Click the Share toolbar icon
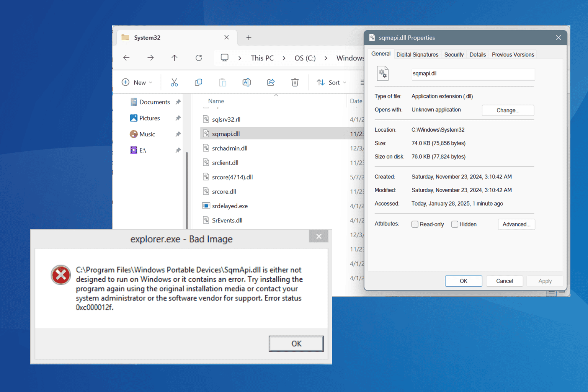The image size is (588, 392). (271, 82)
